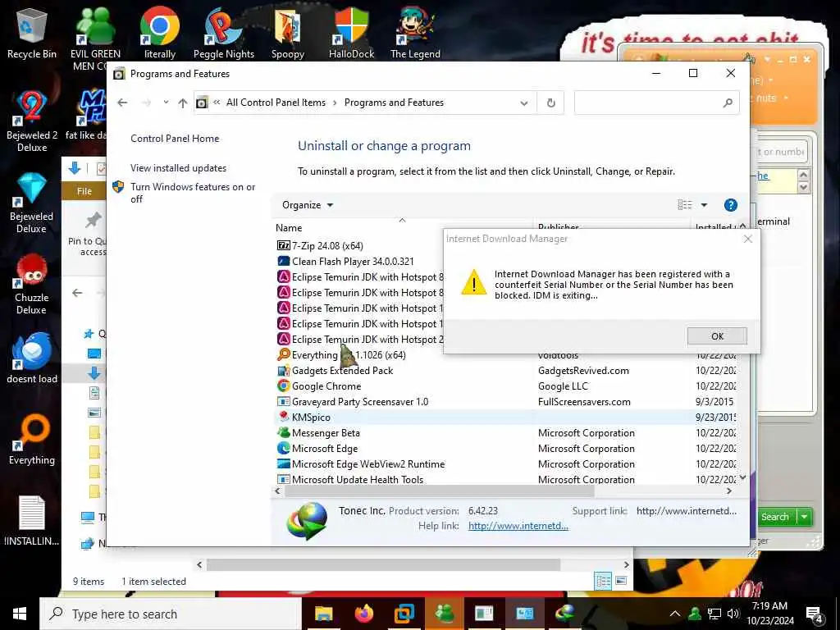Select the Chuzzle Deluxe desktop icon
The width and height of the screenshot is (840, 630).
click(x=32, y=284)
